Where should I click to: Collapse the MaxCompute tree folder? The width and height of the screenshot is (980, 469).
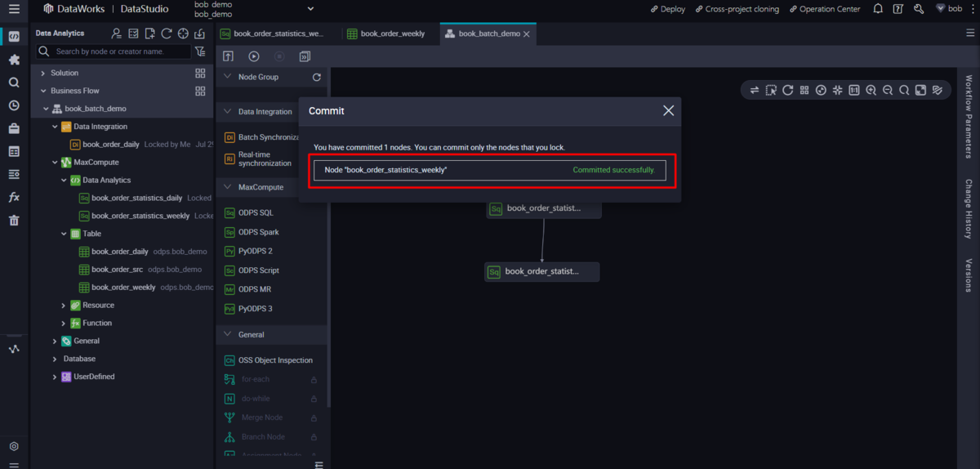(x=55, y=163)
